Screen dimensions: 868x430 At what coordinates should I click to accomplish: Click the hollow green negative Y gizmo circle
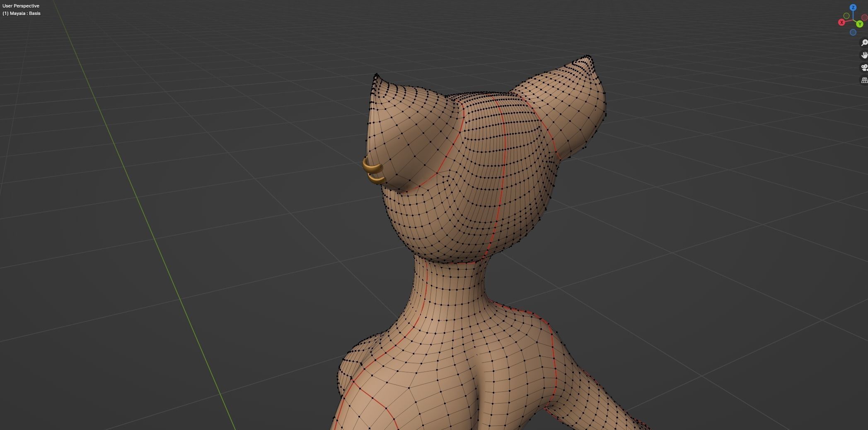(x=846, y=16)
